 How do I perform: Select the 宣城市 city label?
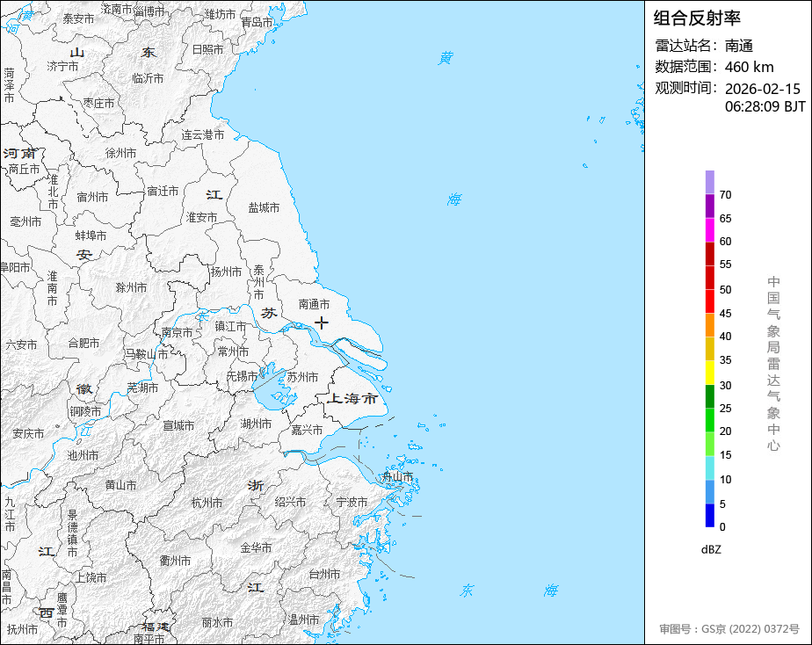point(178,425)
